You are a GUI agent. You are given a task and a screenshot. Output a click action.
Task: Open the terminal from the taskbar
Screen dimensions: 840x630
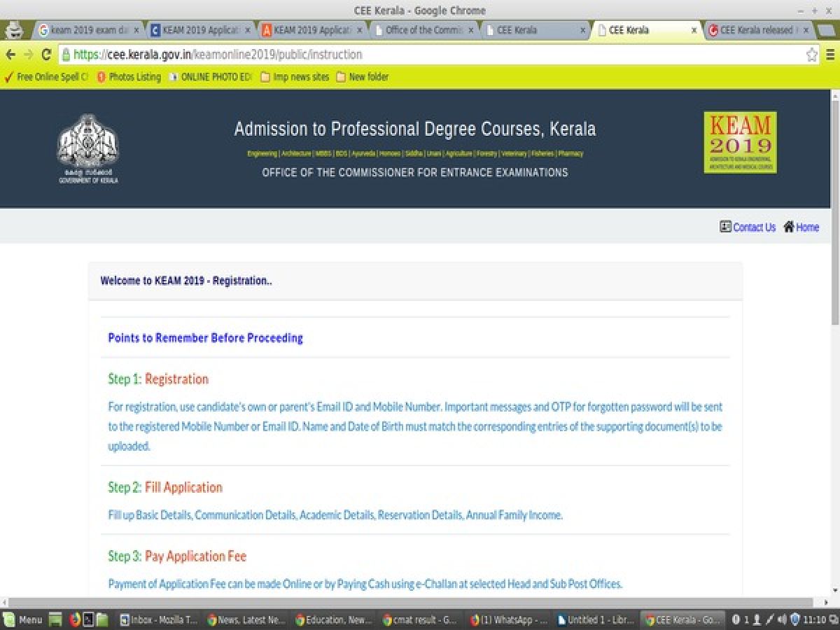(x=88, y=619)
